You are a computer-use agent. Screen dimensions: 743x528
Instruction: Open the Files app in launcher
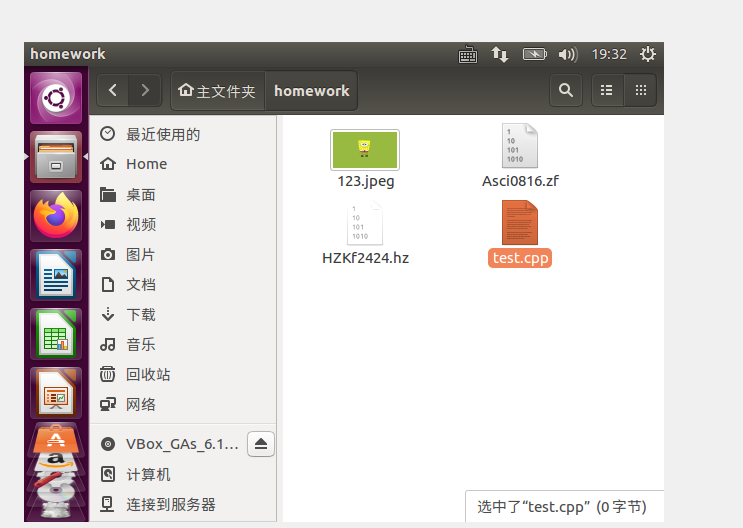[56, 157]
